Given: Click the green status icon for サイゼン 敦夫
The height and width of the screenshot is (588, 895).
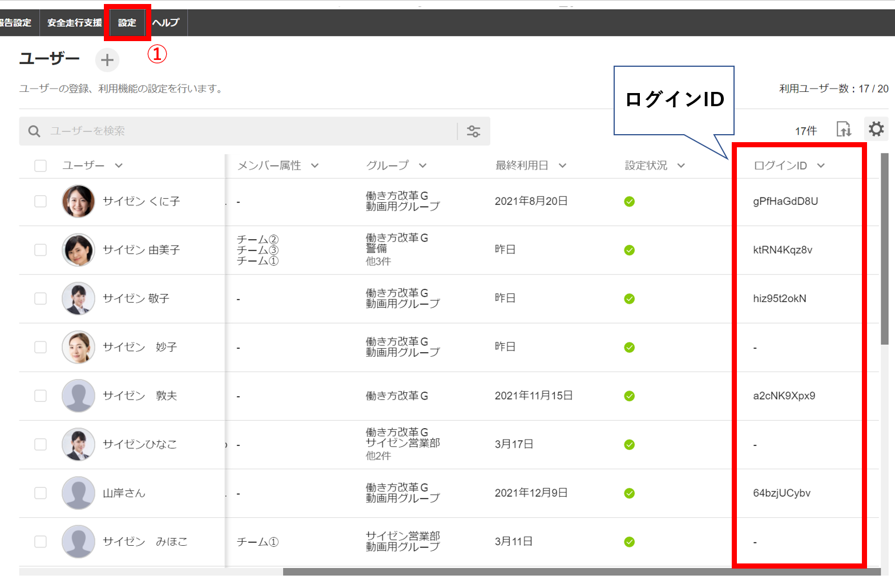Looking at the screenshot, I should point(630,396).
